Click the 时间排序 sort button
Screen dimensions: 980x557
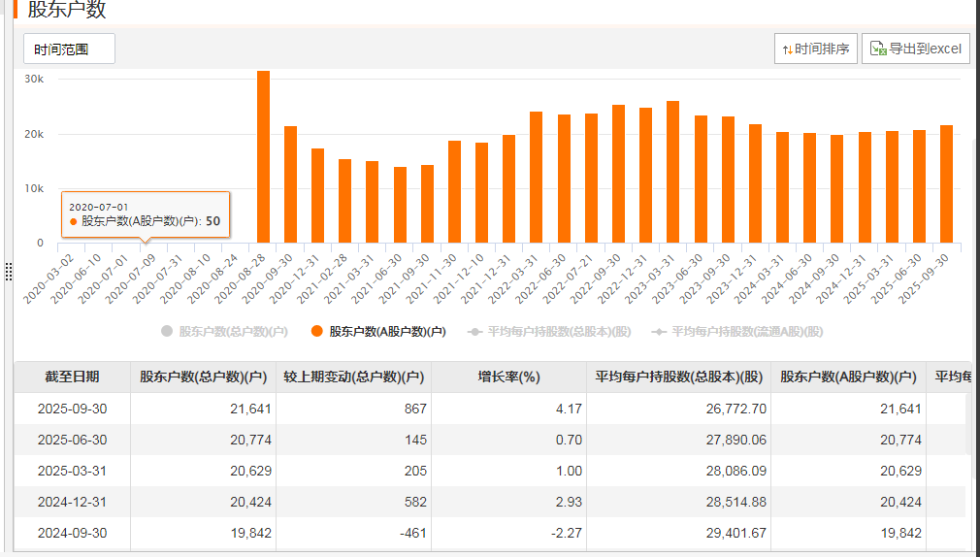tap(816, 49)
